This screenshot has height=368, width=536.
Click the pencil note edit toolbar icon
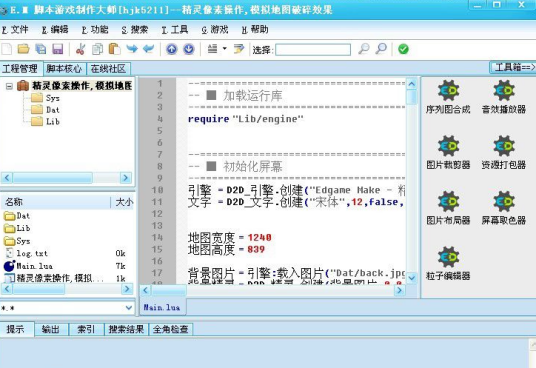point(239,49)
